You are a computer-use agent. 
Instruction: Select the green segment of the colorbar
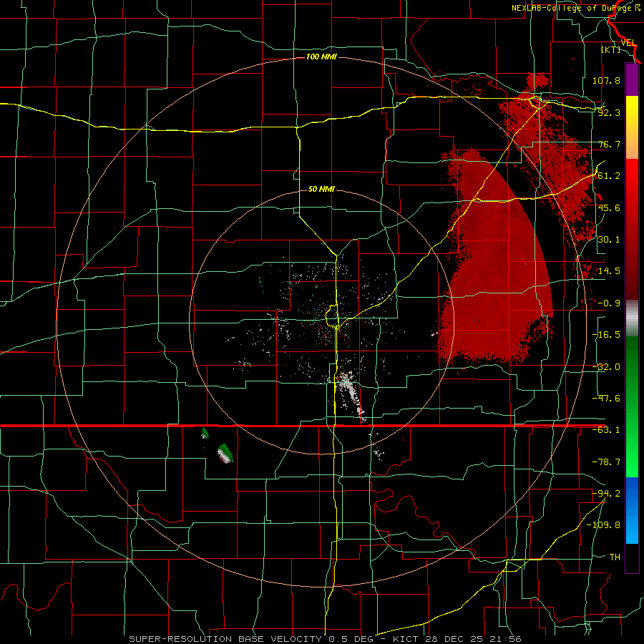pos(632,406)
